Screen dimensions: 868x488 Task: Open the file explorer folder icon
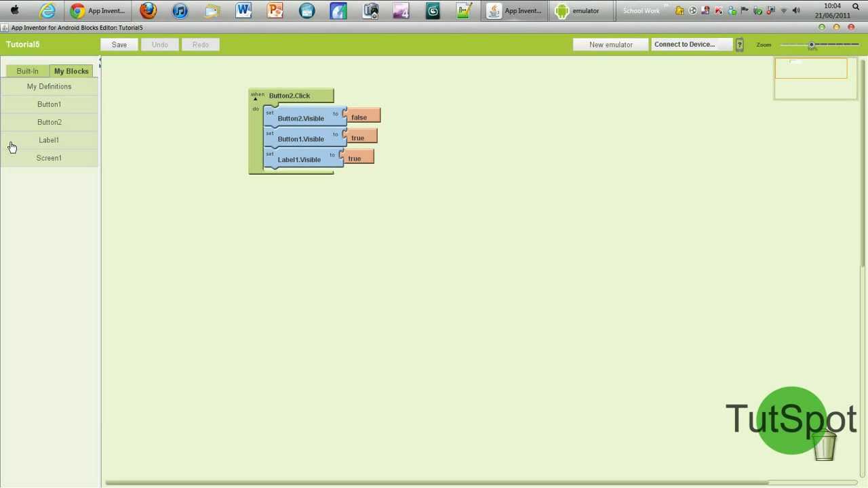tap(212, 10)
